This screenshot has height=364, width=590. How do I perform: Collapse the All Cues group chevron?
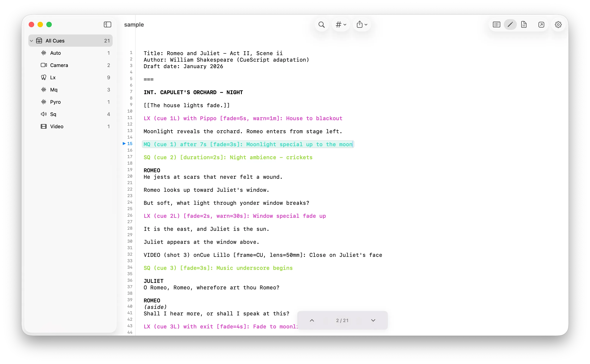(x=31, y=41)
